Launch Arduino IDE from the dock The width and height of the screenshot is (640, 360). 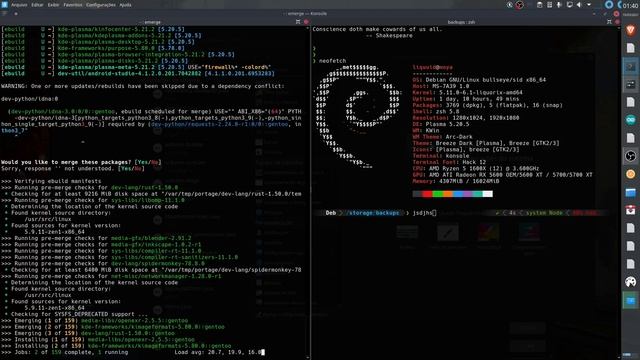tap(631, 120)
